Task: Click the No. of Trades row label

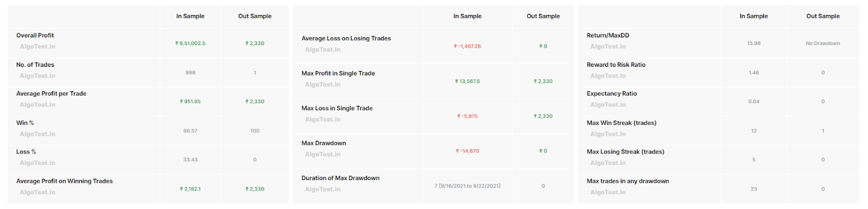Action: 35,65
